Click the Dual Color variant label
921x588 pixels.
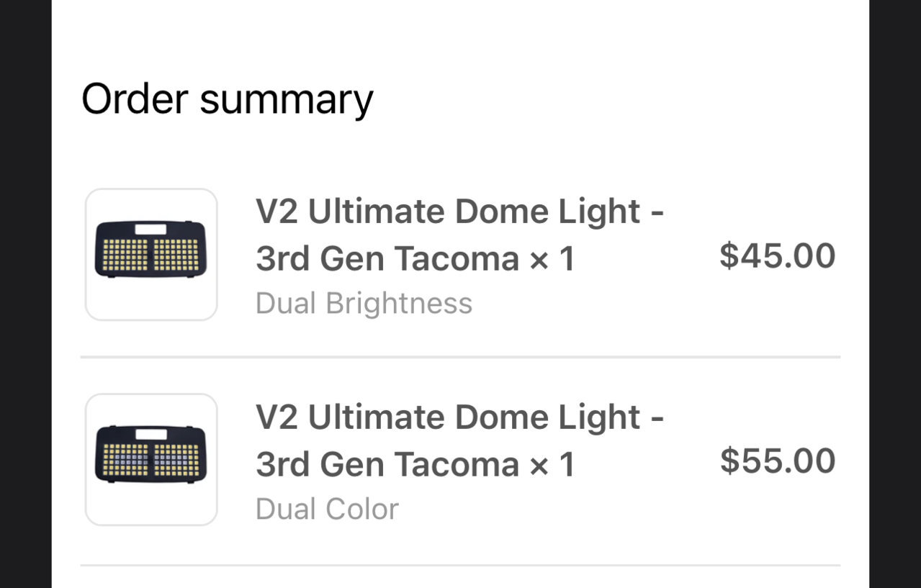click(327, 509)
